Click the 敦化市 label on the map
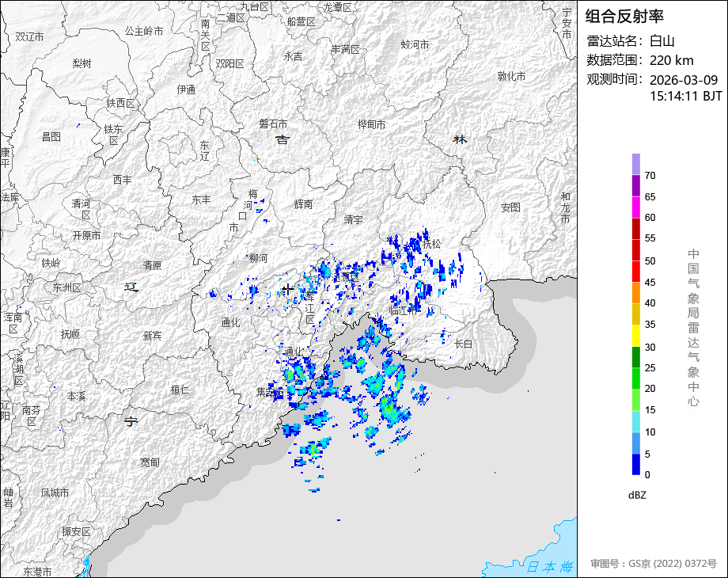Image resolution: width=728 pixels, height=578 pixels. click(x=511, y=76)
